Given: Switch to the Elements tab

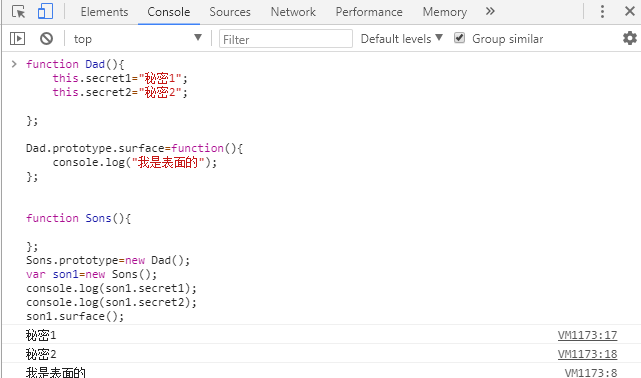Looking at the screenshot, I should (104, 12).
